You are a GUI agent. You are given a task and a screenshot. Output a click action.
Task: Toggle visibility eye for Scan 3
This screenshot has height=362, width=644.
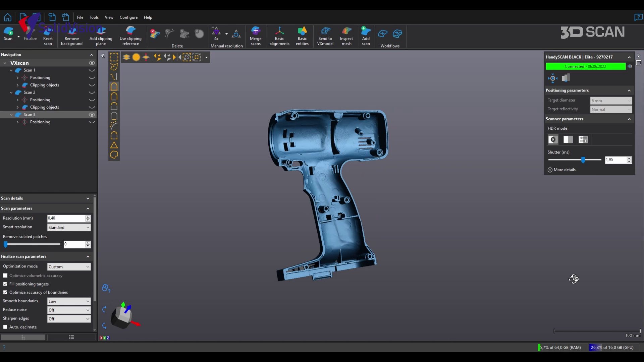92,115
